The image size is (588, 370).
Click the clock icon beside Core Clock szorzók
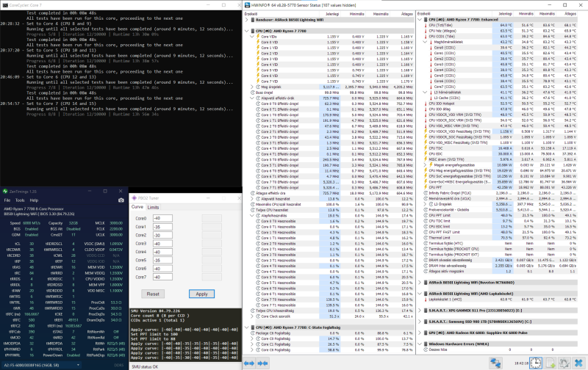click(258, 316)
